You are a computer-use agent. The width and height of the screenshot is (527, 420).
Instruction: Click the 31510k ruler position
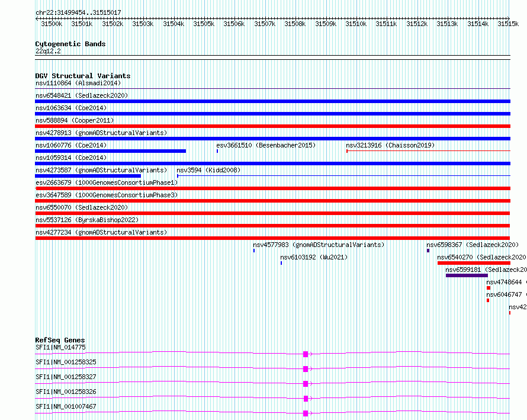(x=356, y=24)
